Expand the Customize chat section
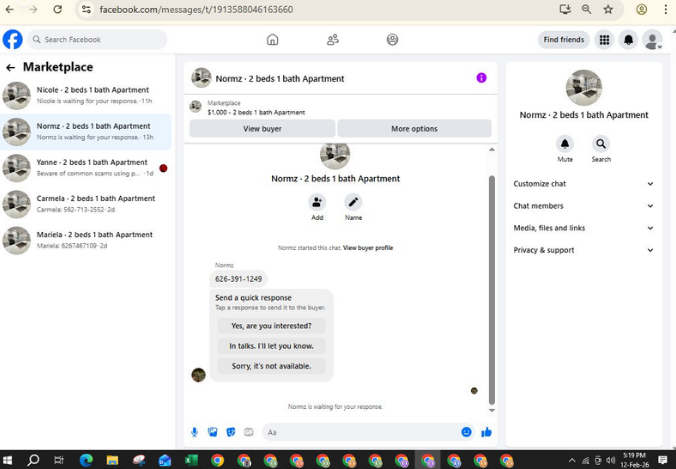 (583, 184)
